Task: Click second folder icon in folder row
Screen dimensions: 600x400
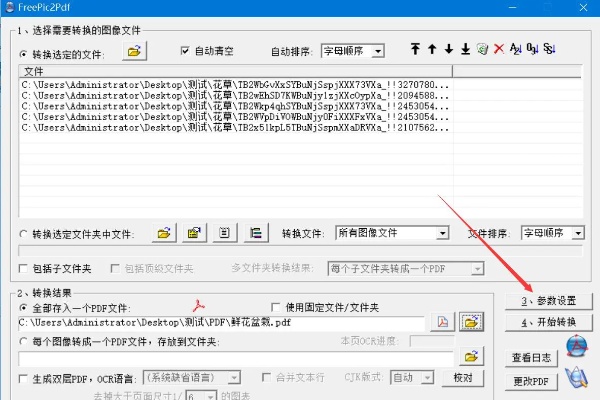Action: (x=194, y=233)
